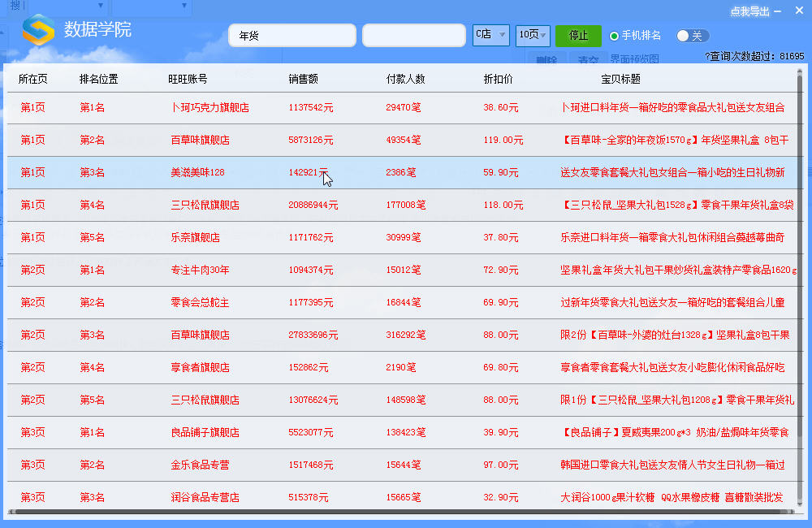
Task: Click the sales value 5873126元
Action: click(311, 140)
